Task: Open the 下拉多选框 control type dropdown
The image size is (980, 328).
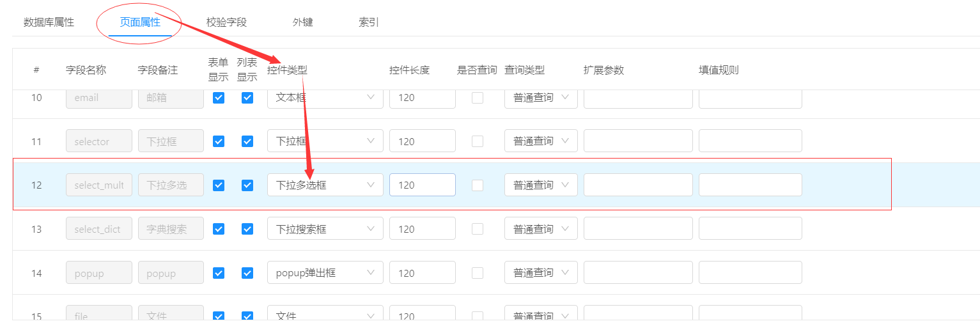Action: [325, 185]
